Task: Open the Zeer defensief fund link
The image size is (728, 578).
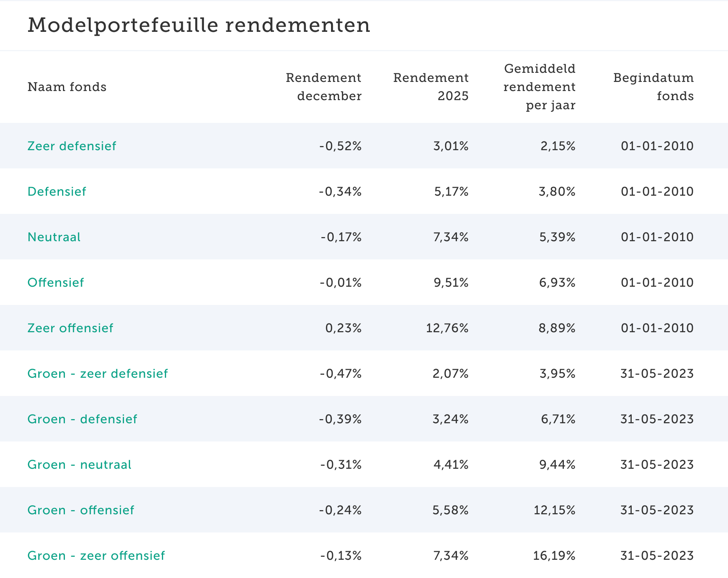Action: [72, 146]
